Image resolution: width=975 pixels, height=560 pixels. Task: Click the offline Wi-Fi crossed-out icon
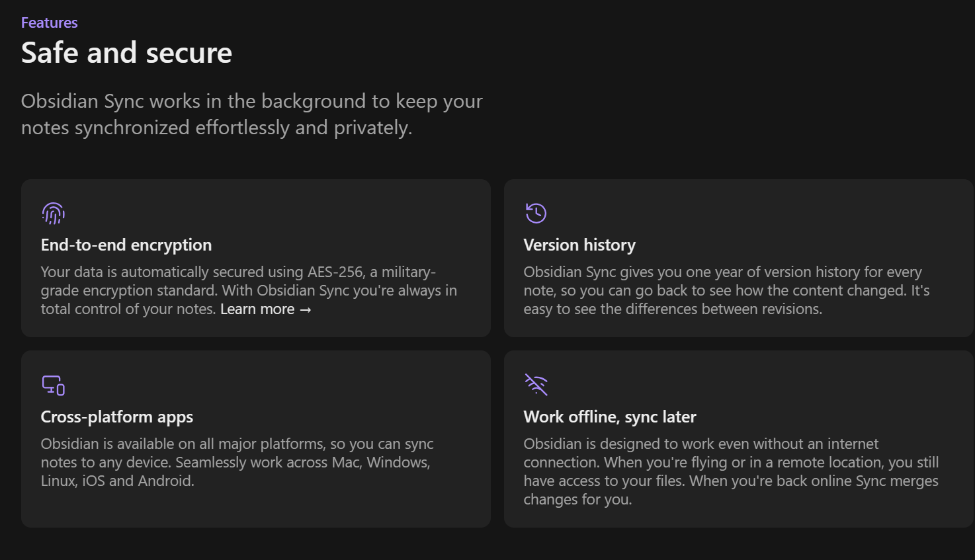(x=536, y=385)
